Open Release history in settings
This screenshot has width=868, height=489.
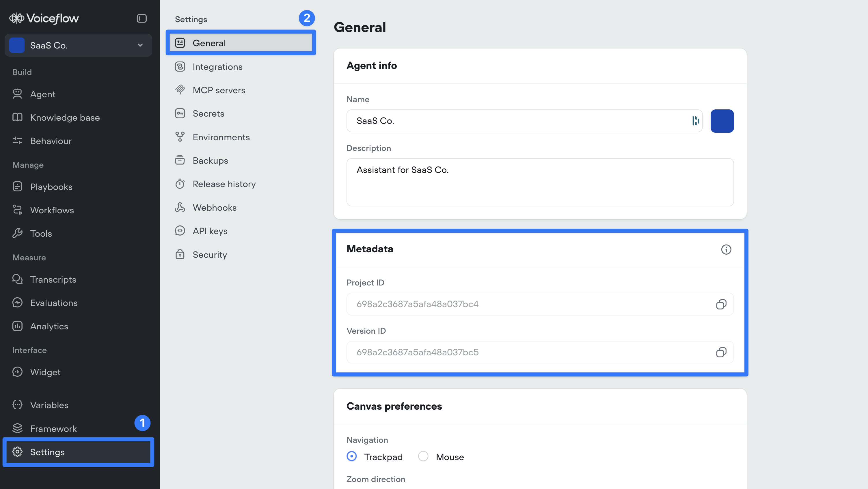point(224,184)
